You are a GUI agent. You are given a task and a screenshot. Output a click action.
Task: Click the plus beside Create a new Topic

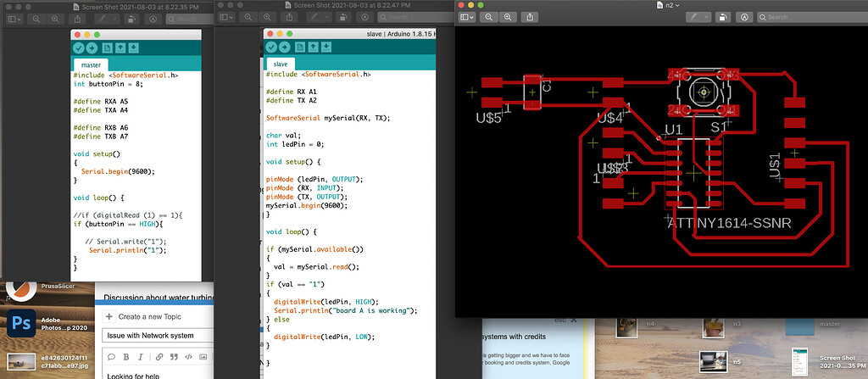pos(109,316)
